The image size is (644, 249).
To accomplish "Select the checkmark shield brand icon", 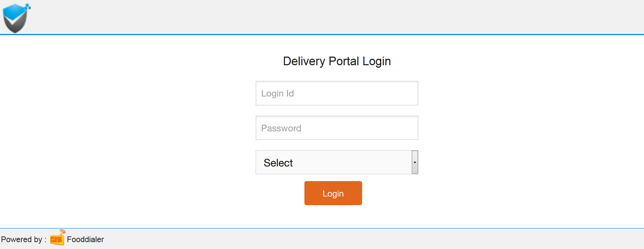I will [16, 18].
